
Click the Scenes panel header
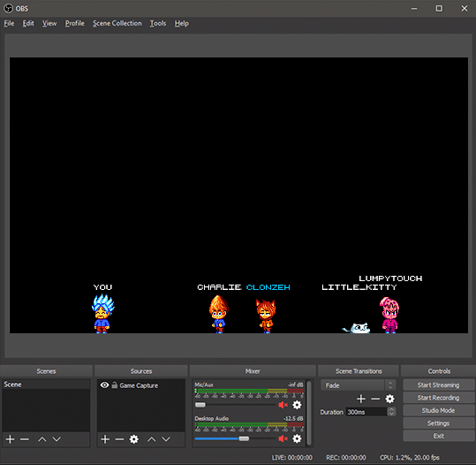tap(46, 371)
